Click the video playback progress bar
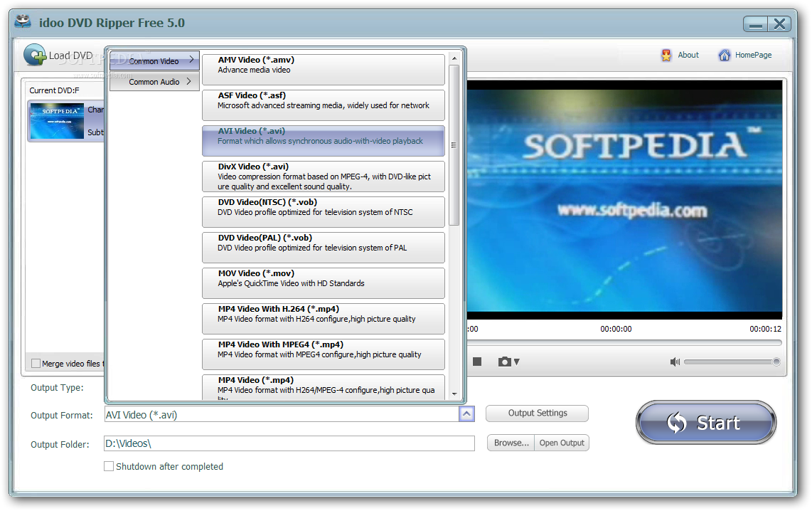 tap(624, 342)
